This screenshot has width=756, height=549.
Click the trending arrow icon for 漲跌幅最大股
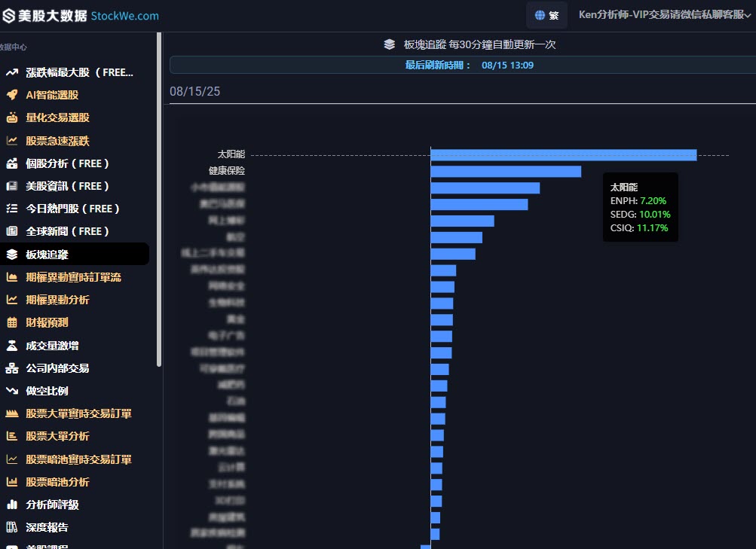pos(12,72)
